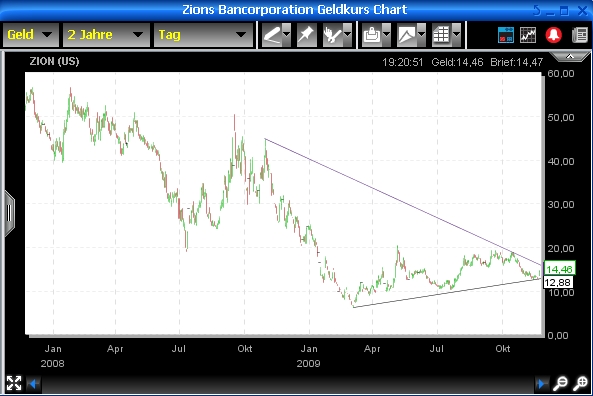Click the bottom horizontal timeline scrollbar

287,384
